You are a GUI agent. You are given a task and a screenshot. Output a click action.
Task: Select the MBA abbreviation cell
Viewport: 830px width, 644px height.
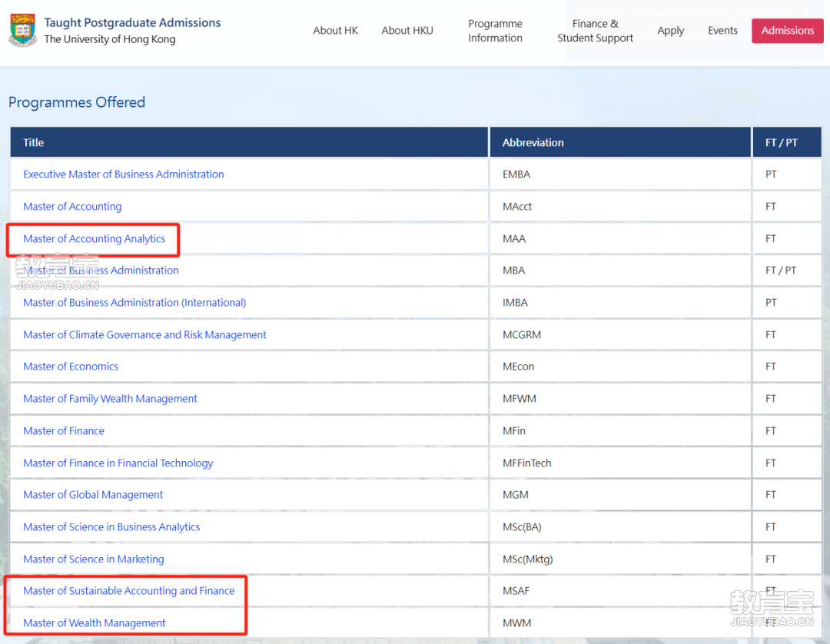[x=620, y=271]
